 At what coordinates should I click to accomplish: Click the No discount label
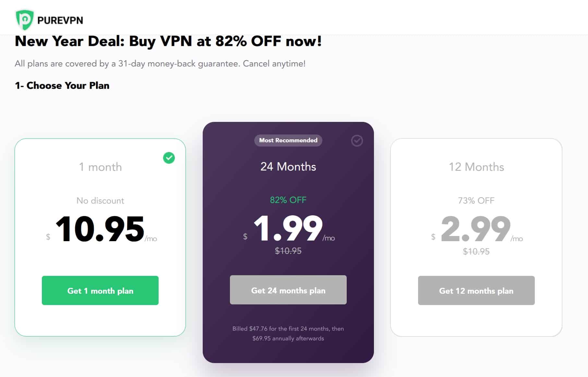(x=100, y=201)
